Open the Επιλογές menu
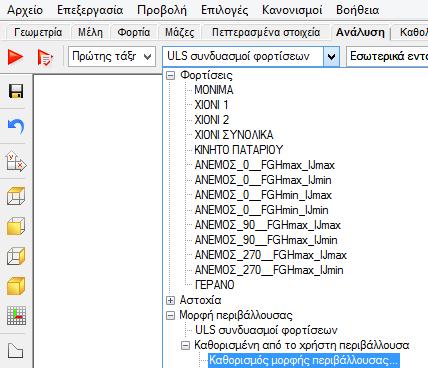 coord(224,10)
